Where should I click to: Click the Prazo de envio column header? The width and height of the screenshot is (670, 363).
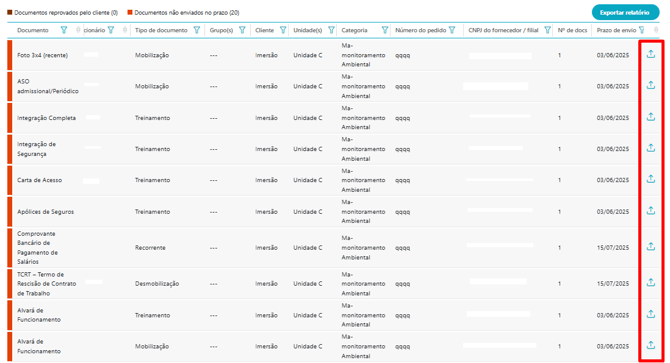tap(616, 30)
